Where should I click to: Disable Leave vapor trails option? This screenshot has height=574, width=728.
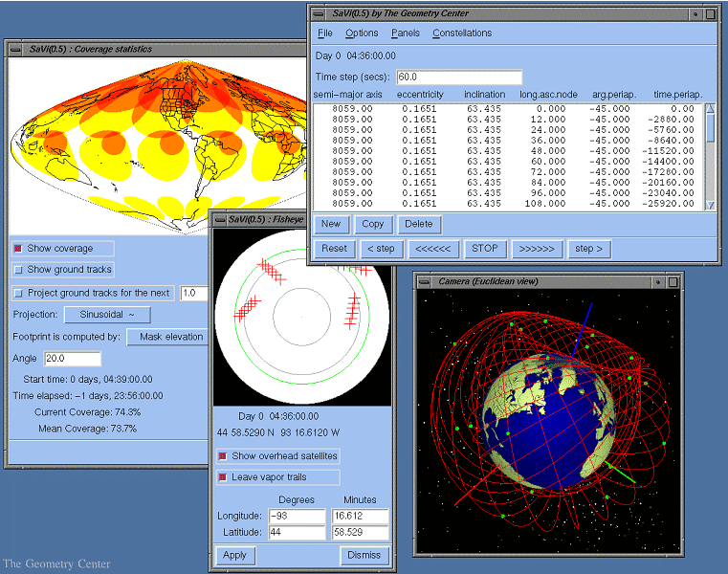223,477
